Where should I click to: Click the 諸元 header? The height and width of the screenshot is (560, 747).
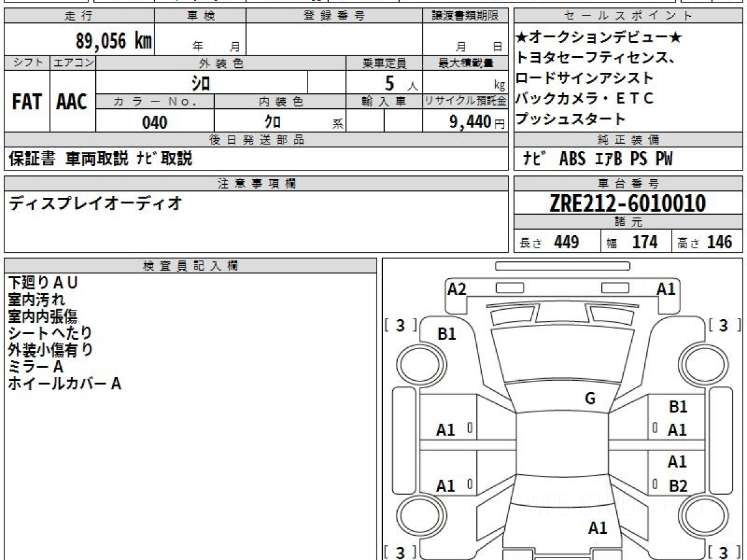(x=629, y=223)
